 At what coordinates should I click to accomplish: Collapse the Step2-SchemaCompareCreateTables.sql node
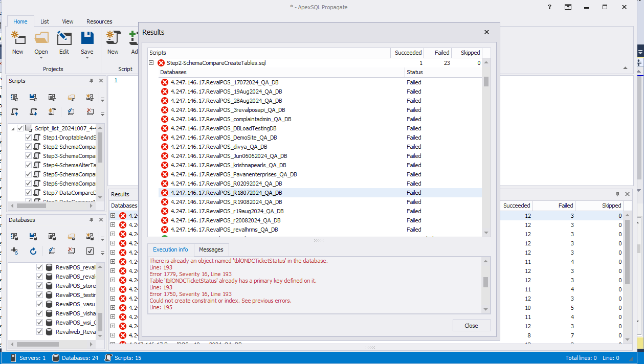coord(151,63)
